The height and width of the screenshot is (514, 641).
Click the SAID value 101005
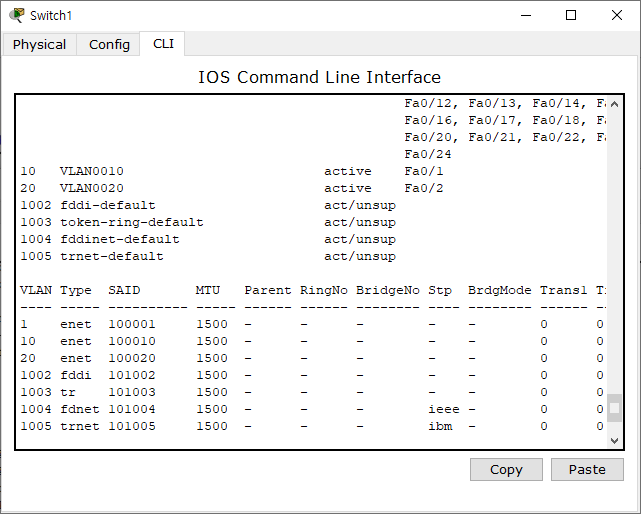tap(132, 426)
